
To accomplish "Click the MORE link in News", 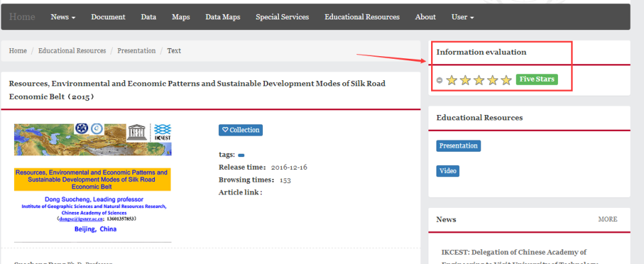I will point(607,220).
